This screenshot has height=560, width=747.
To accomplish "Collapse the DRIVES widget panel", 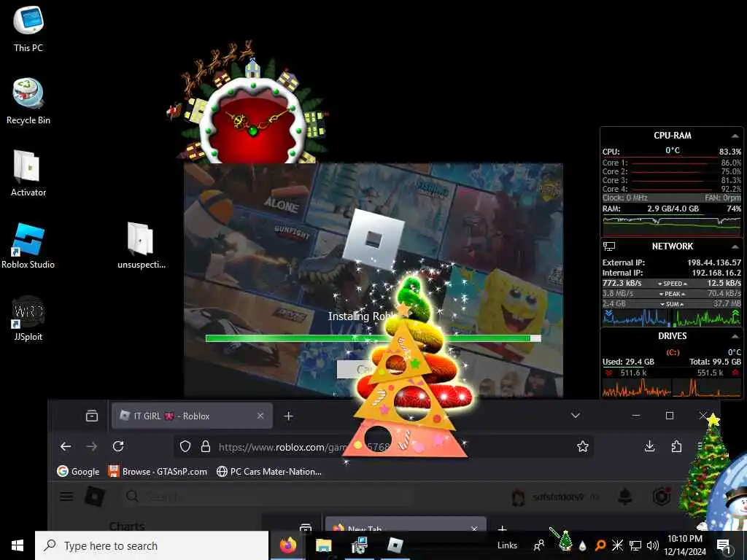I will 735,336.
